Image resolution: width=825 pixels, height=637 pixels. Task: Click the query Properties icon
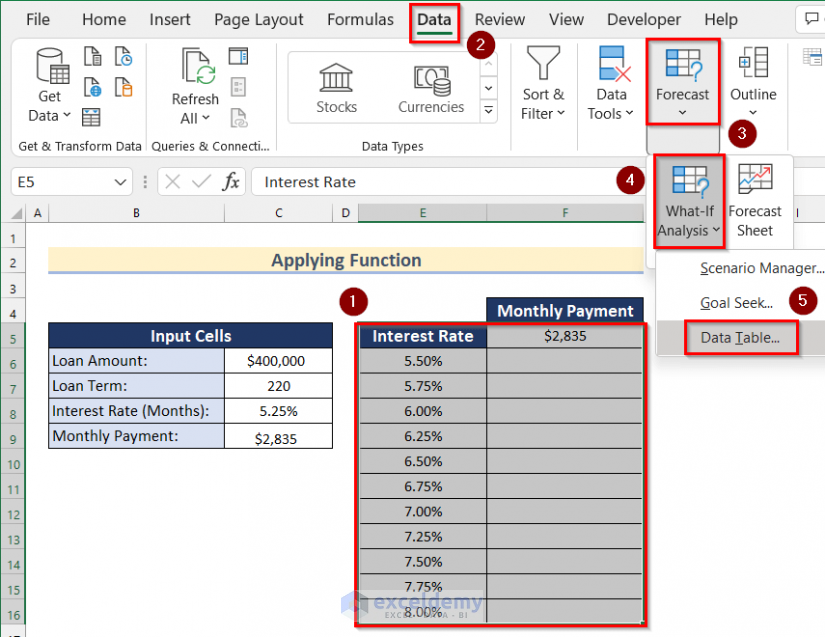tap(238, 87)
